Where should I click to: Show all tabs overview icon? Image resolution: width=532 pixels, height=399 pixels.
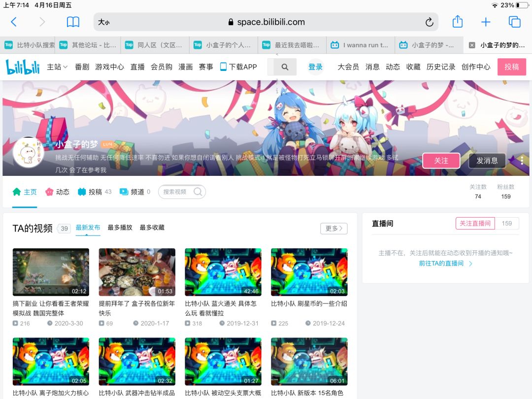(x=514, y=22)
